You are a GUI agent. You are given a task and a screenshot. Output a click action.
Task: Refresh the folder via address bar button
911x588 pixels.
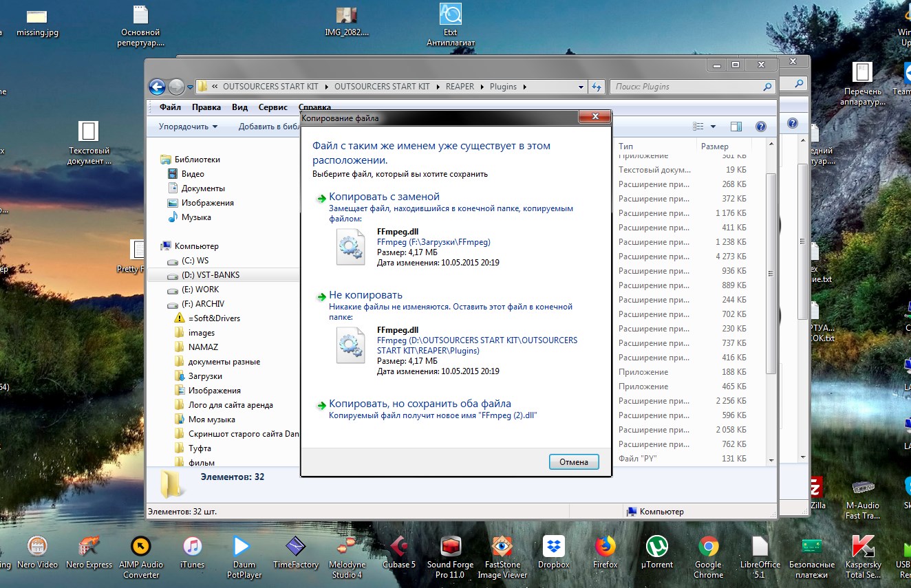(597, 87)
